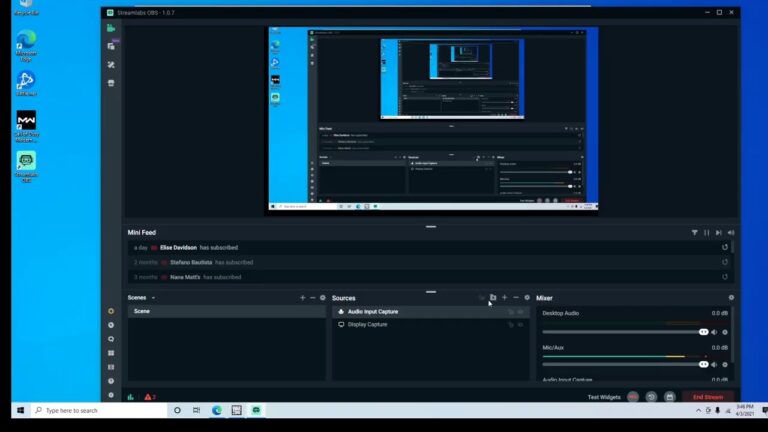Viewport: 768px width, 432px height.
Task: Click the yellow circle icon in the lower sidebar
Action: (x=111, y=311)
